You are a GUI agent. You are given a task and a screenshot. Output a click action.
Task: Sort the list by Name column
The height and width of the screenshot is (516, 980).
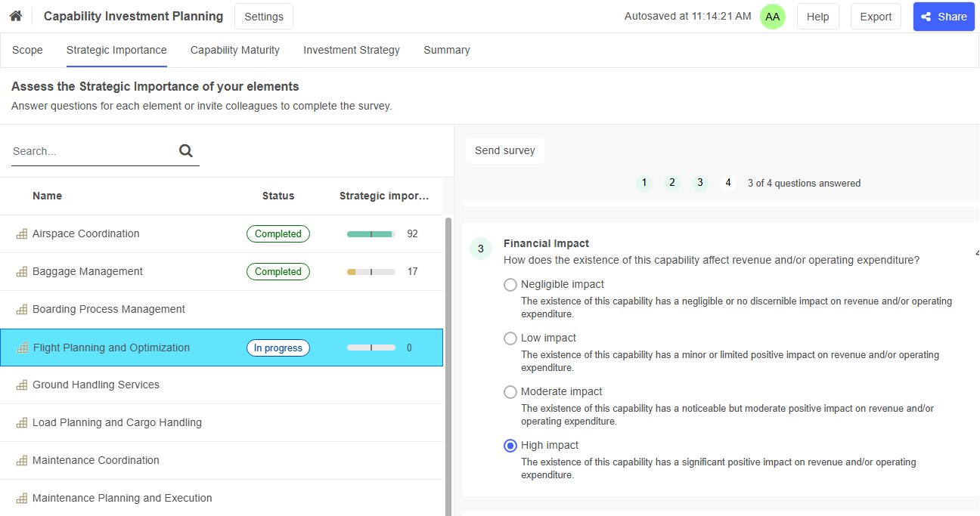click(47, 196)
